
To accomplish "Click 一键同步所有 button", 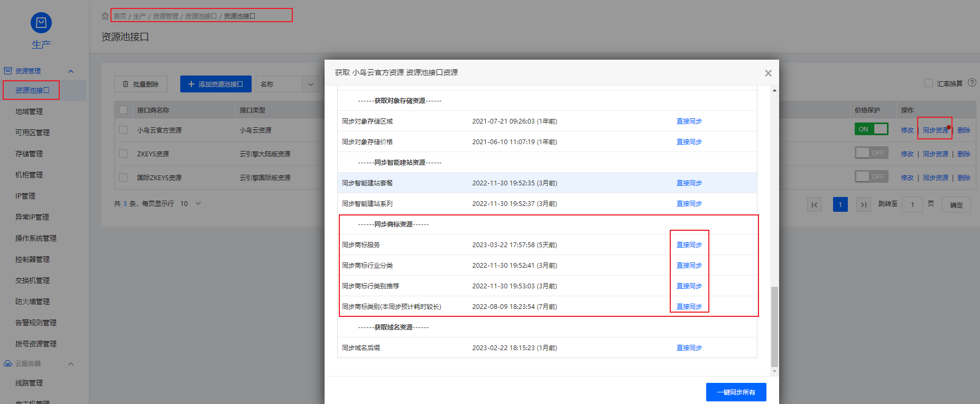I will [736, 392].
